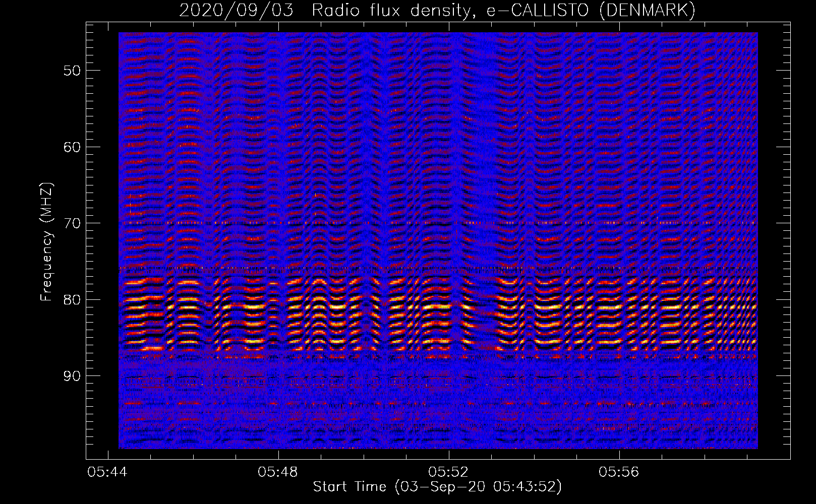This screenshot has height=504, width=816.
Task: Click the 50 frequency tick label
Action: click(x=72, y=71)
